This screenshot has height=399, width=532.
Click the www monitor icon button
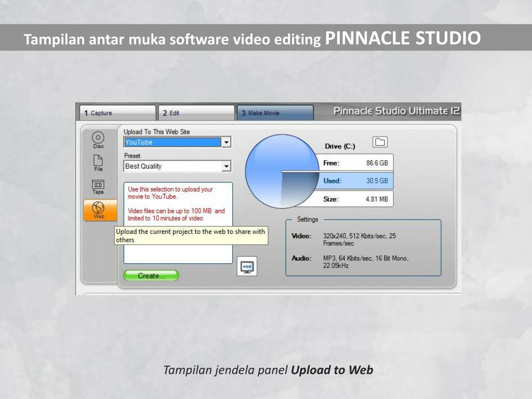tap(247, 266)
